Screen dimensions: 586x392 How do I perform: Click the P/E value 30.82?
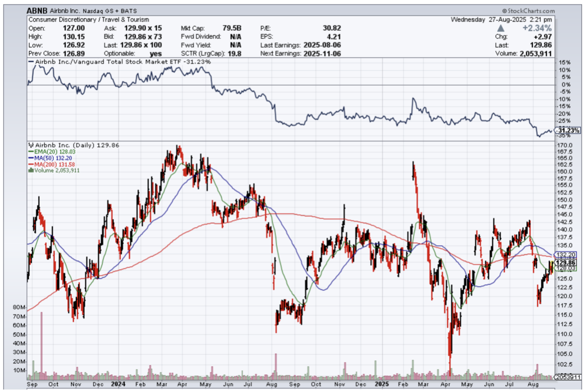pos(332,28)
